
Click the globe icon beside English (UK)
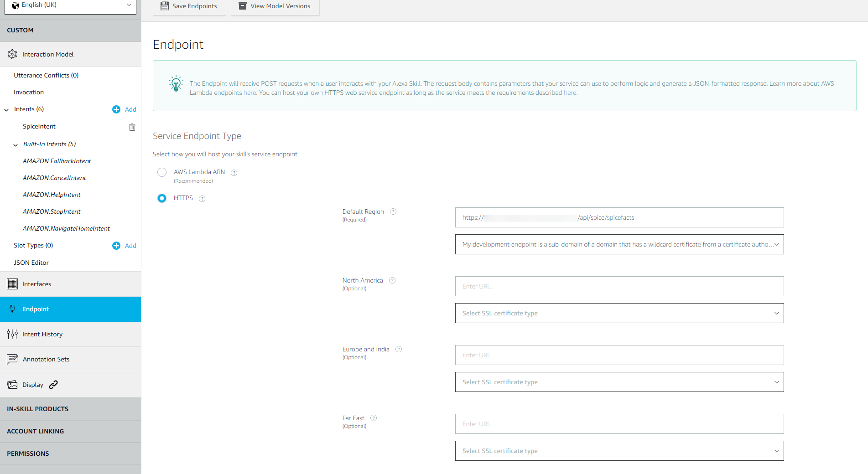[16, 5]
